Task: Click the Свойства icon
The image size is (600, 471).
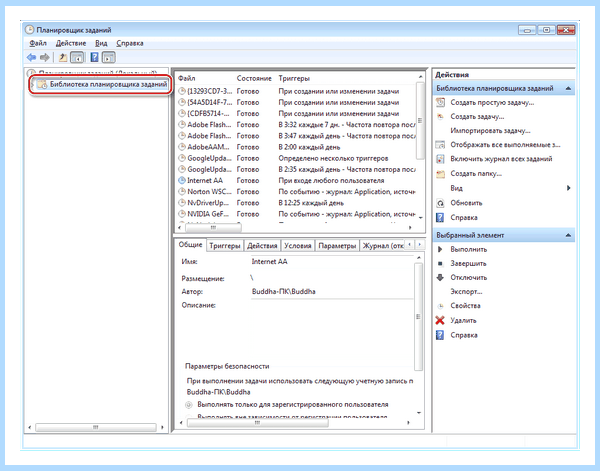Action: tap(440, 306)
